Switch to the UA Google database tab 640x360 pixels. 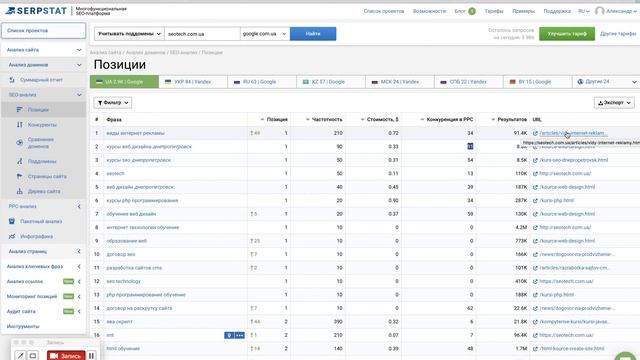[124, 82]
